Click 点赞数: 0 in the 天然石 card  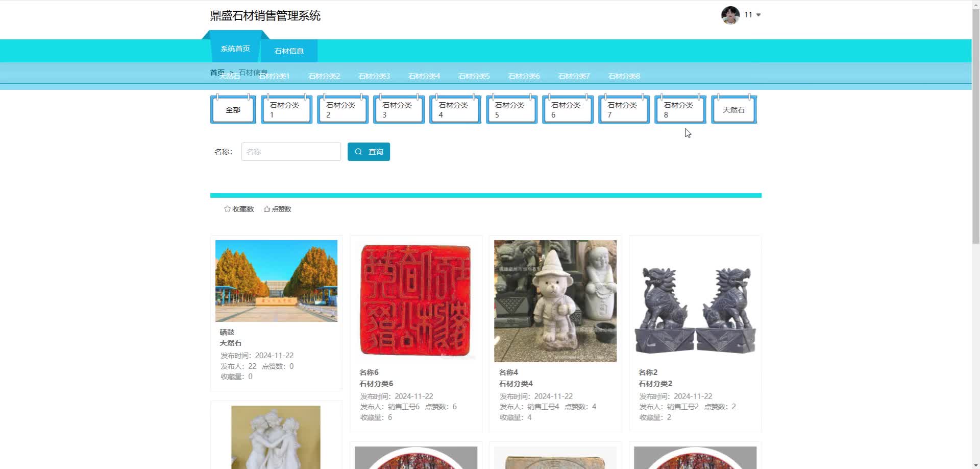[x=278, y=366]
